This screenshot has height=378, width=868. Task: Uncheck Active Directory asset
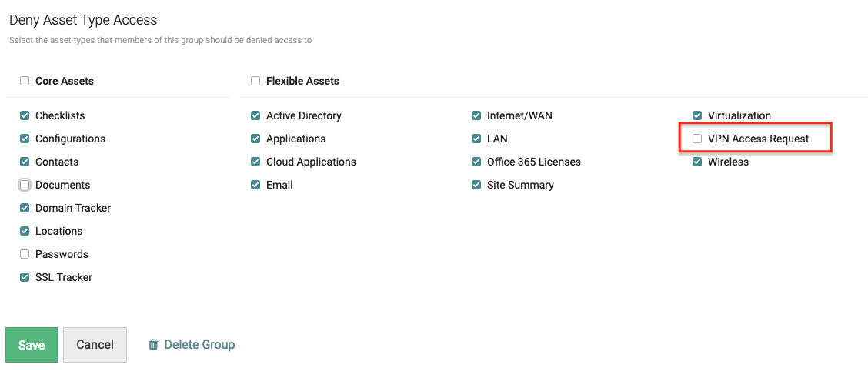(255, 115)
